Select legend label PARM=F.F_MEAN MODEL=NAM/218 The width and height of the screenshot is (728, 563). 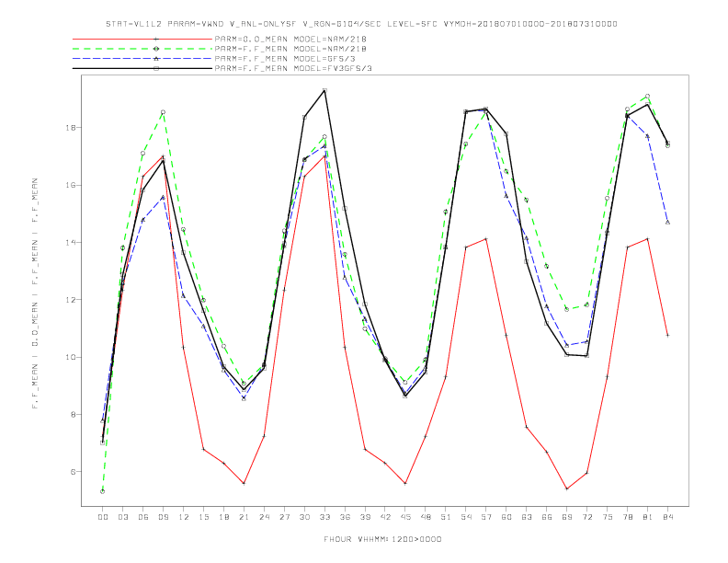pyautogui.click(x=290, y=49)
